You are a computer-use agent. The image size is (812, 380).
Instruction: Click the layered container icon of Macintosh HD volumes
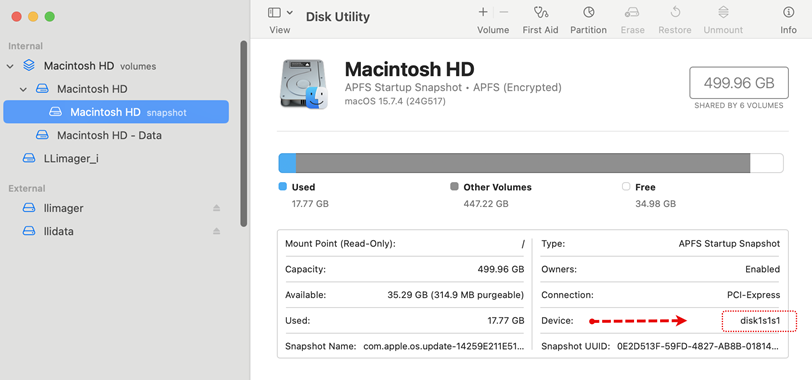[29, 66]
